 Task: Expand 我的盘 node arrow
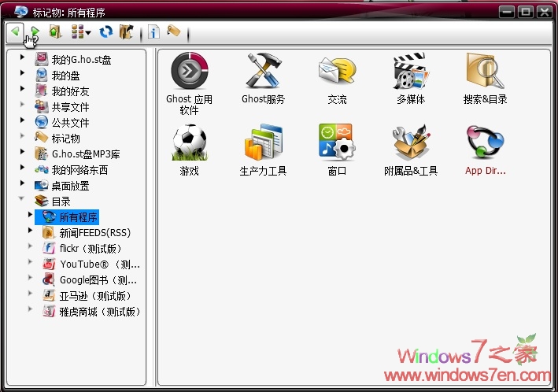point(22,72)
